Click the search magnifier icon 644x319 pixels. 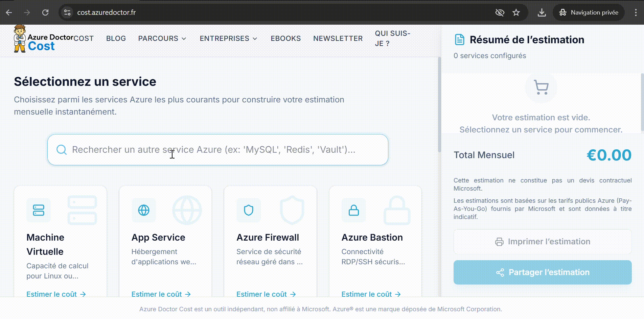pyautogui.click(x=62, y=150)
